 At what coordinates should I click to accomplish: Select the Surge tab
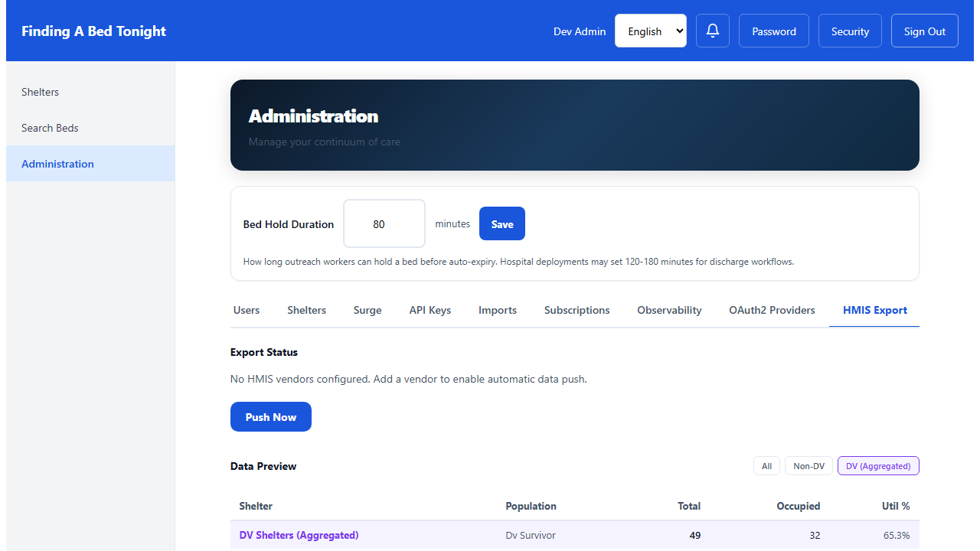367,310
